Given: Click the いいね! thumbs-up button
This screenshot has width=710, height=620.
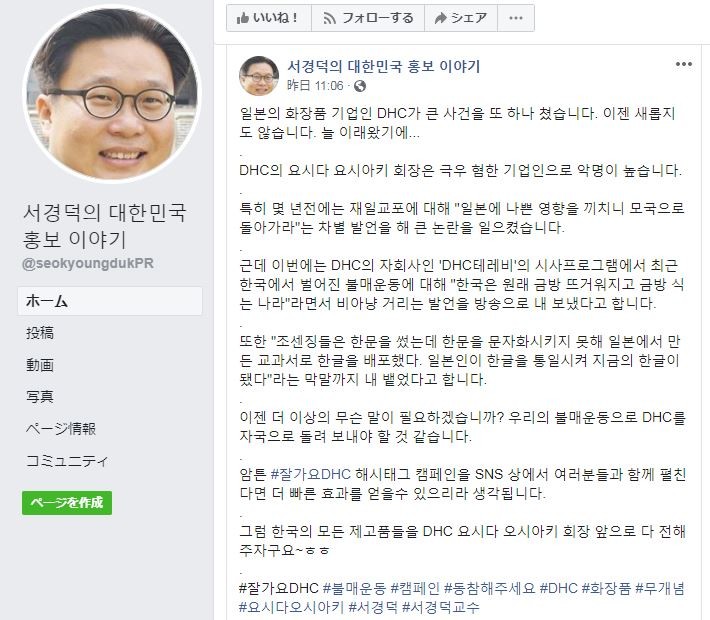Looking at the screenshot, I should point(269,18).
